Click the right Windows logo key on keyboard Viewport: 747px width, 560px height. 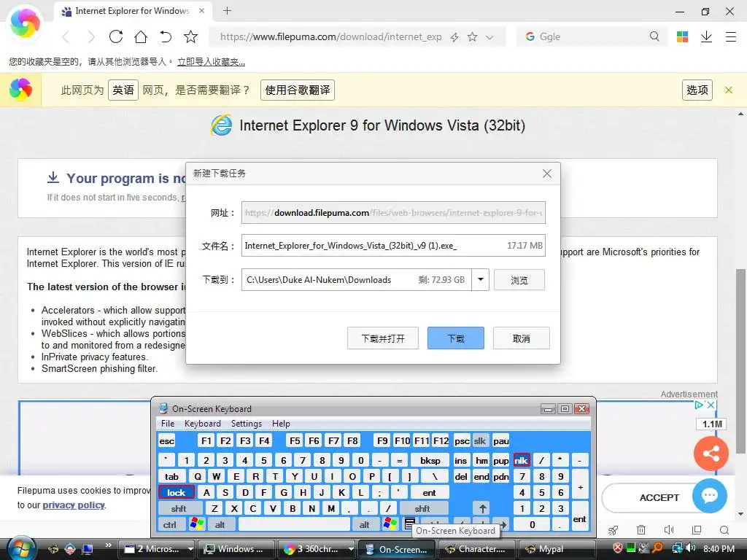(x=390, y=524)
